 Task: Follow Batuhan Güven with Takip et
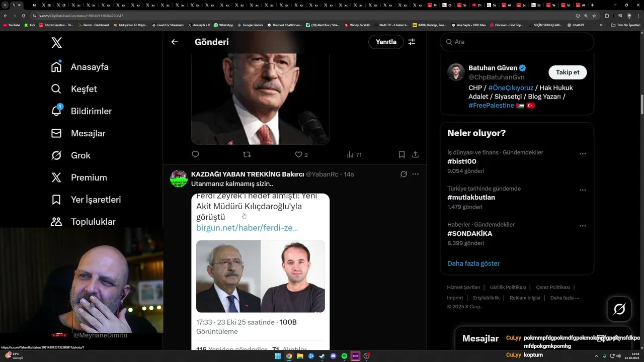[568, 72]
